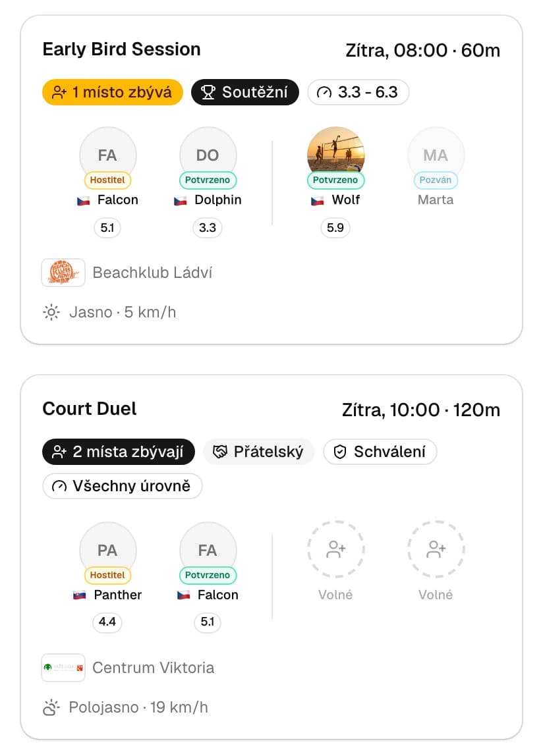Click the '2 místa zbývají' badge
543x756 pixels.
click(118, 452)
